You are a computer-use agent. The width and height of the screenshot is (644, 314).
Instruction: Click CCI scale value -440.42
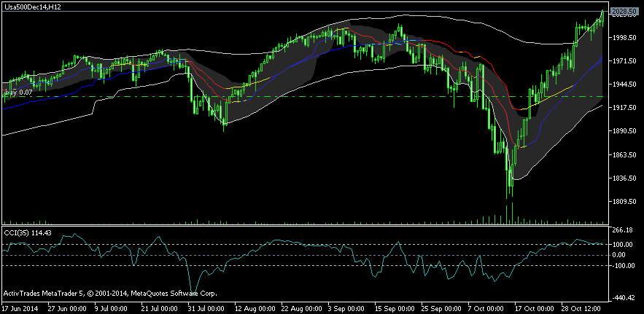(x=623, y=298)
